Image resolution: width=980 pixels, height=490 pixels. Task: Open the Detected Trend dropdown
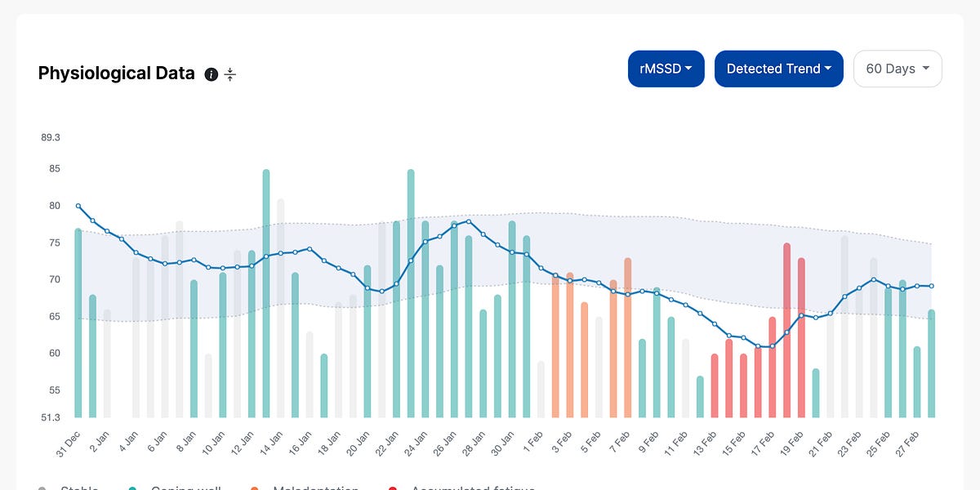click(778, 69)
